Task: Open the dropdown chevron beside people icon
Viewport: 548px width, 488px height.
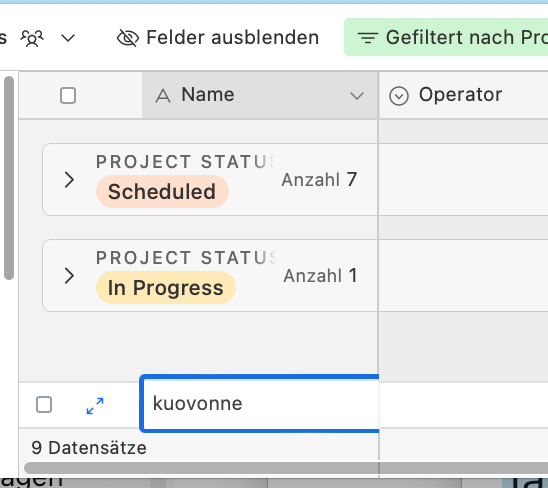Action: [68, 38]
